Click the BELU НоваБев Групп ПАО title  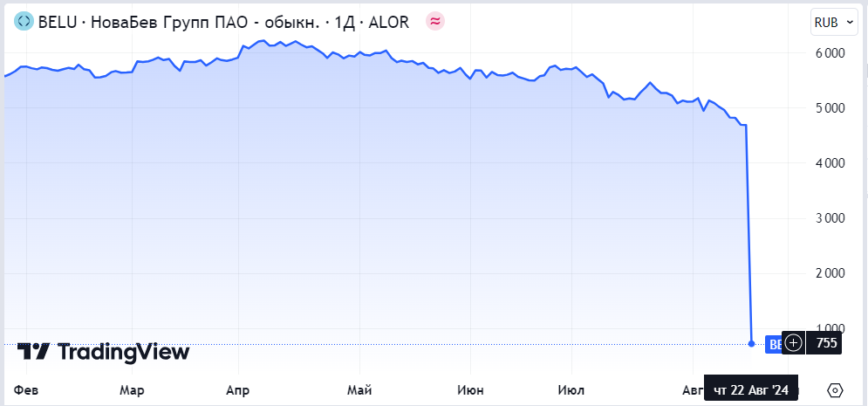coord(176,23)
